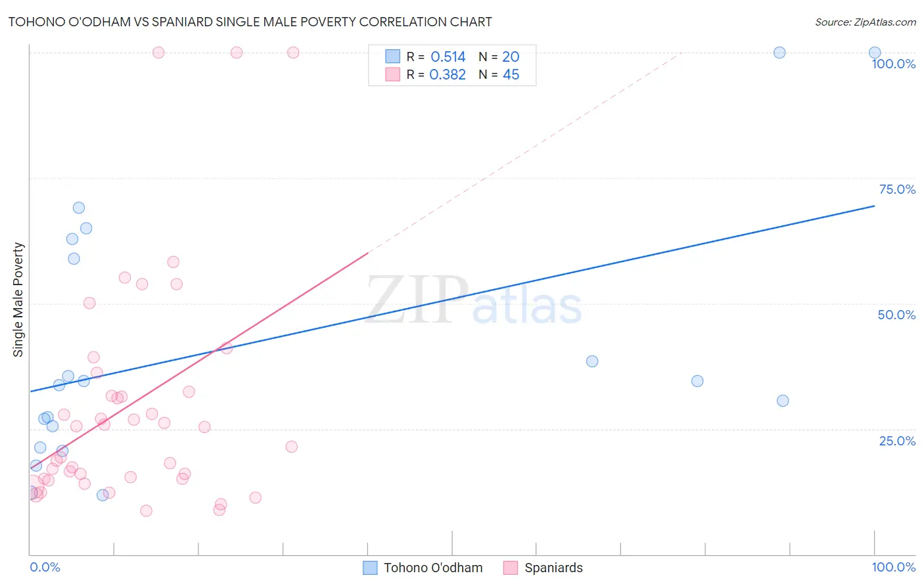Click the Tohono O'odham legend label
Image resolution: width=924 pixels, height=586 pixels.
tap(433, 568)
